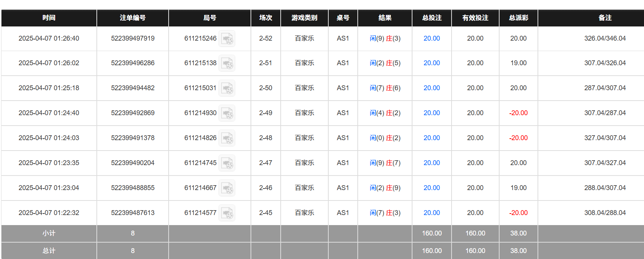Image resolution: width=644 pixels, height=259 pixels.
Task: Click the 庄(9) result in row 2-46
Action: [394, 188]
